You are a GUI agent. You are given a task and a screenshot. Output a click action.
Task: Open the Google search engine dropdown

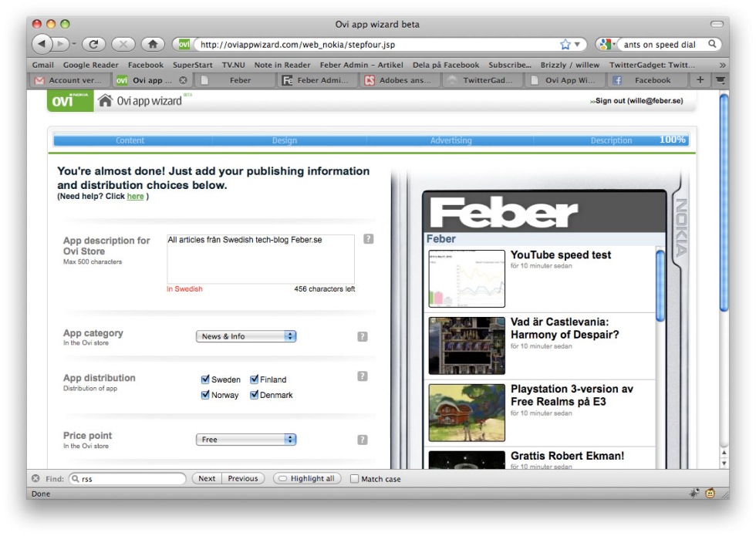pos(606,45)
